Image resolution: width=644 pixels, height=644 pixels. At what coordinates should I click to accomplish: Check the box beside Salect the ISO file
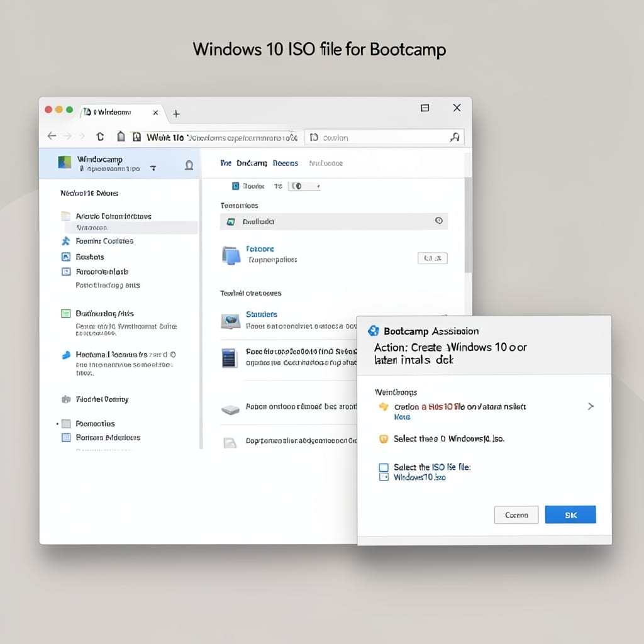384,467
